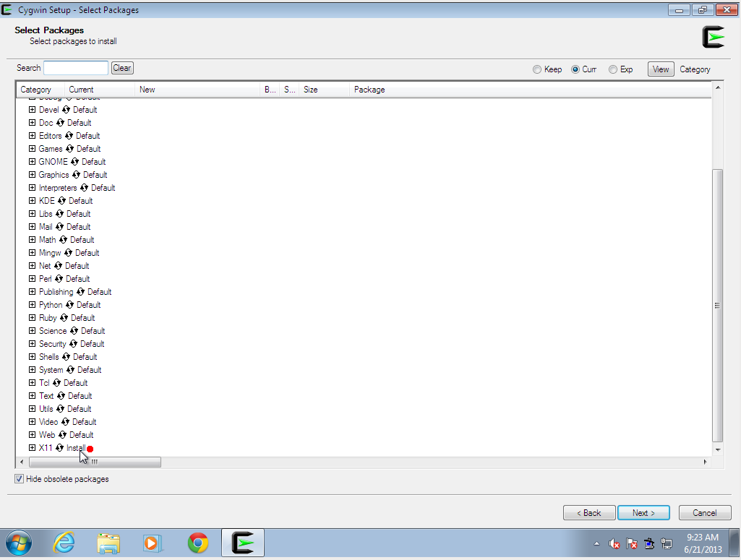Screen dimensions: 741x560
Task: Click the vertical scrollbar thumb
Action: tap(717, 306)
